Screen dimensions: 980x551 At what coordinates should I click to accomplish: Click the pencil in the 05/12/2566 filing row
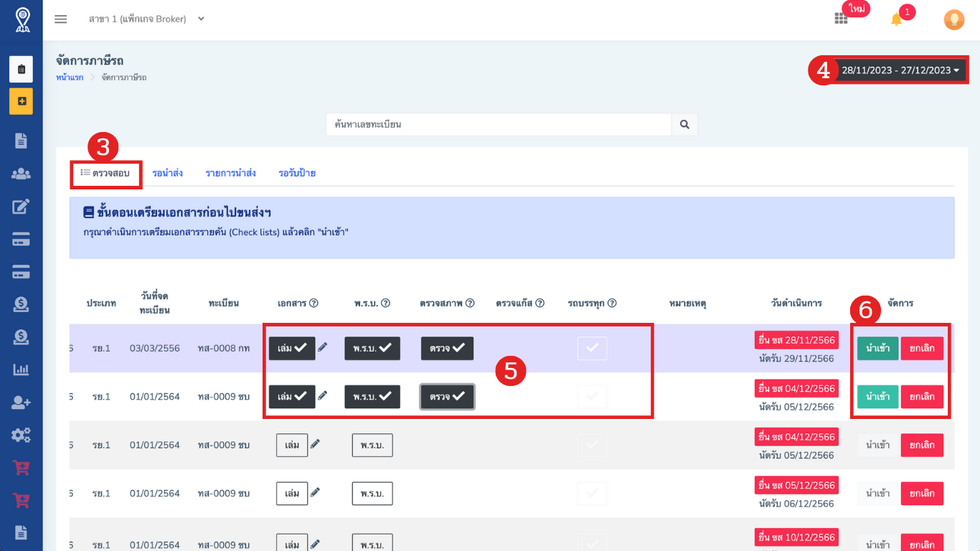coord(315,492)
